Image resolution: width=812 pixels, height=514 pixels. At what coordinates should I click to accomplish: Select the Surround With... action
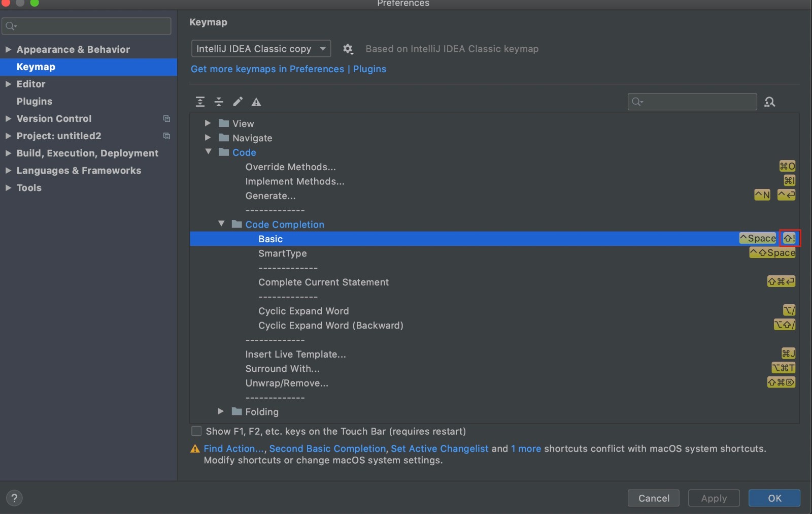(494, 368)
